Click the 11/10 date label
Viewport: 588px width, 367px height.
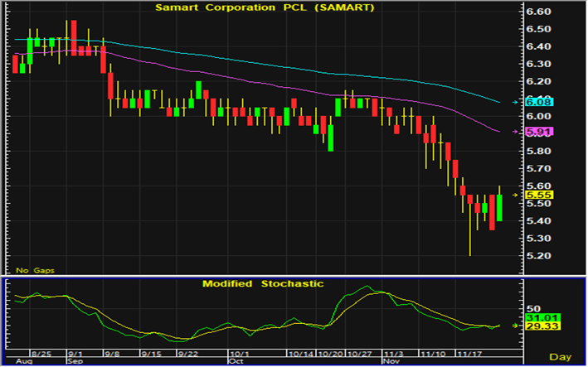[433, 354]
